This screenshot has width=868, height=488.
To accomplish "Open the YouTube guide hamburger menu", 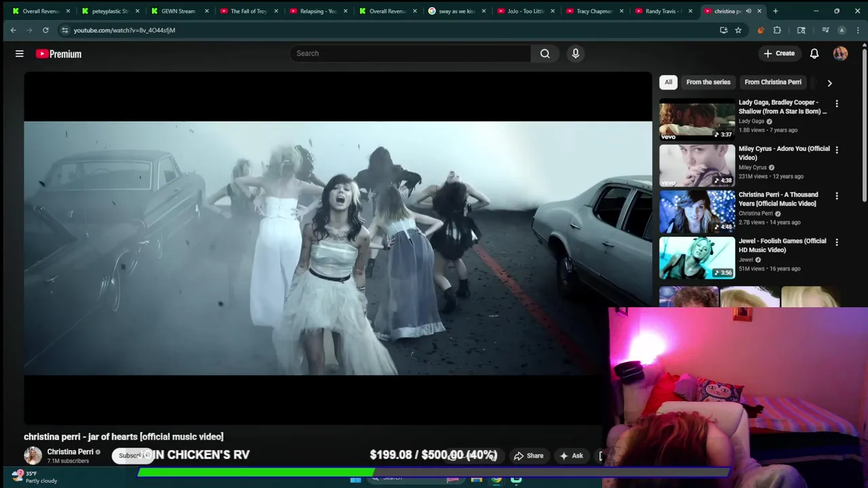I will click(x=20, y=54).
